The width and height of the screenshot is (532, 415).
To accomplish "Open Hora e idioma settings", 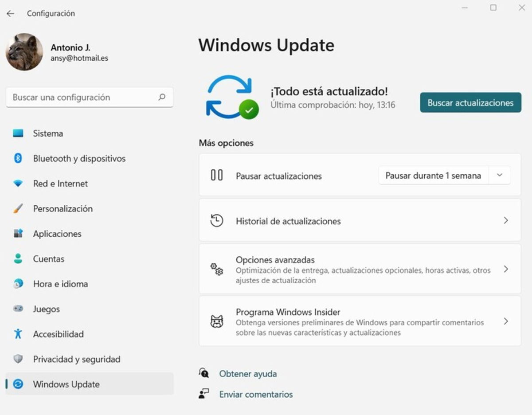I will [x=90, y=284].
